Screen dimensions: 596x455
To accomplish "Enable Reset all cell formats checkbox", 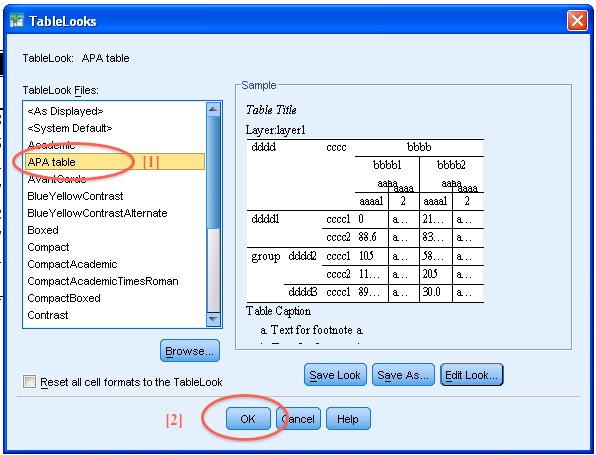I will click(29, 382).
